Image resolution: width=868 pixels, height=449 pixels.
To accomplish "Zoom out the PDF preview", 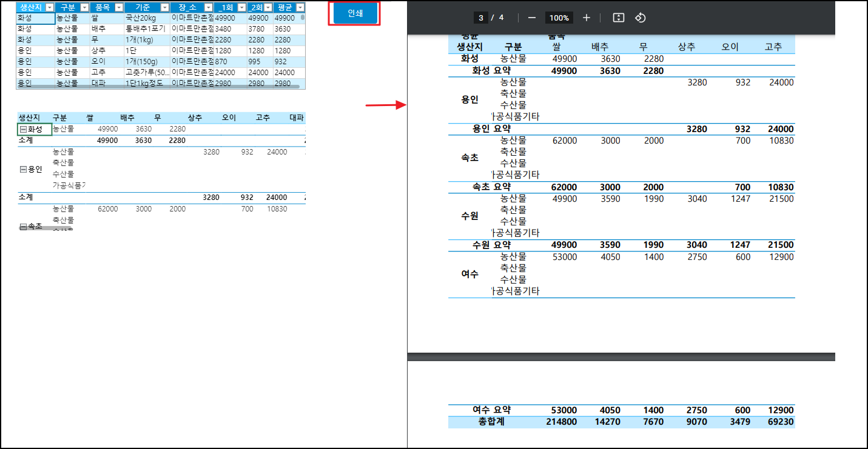I will point(532,18).
